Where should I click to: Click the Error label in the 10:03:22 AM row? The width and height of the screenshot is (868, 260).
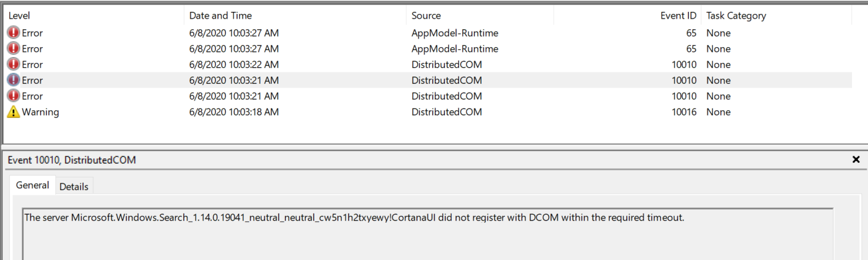pyautogui.click(x=33, y=65)
